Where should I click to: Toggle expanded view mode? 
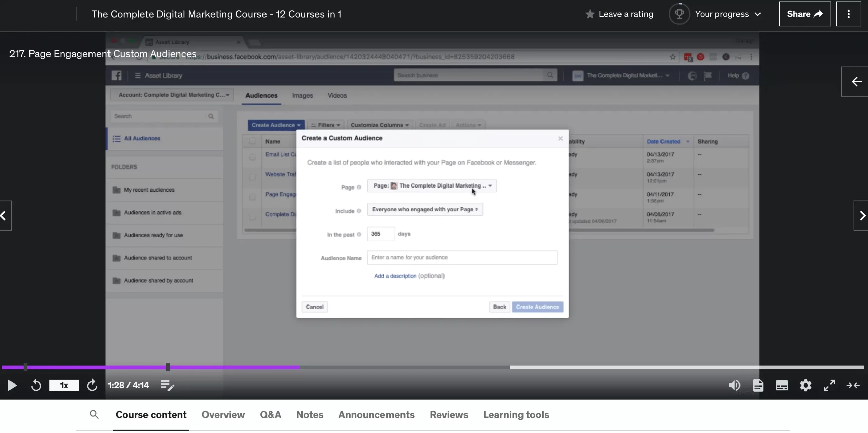(x=853, y=385)
